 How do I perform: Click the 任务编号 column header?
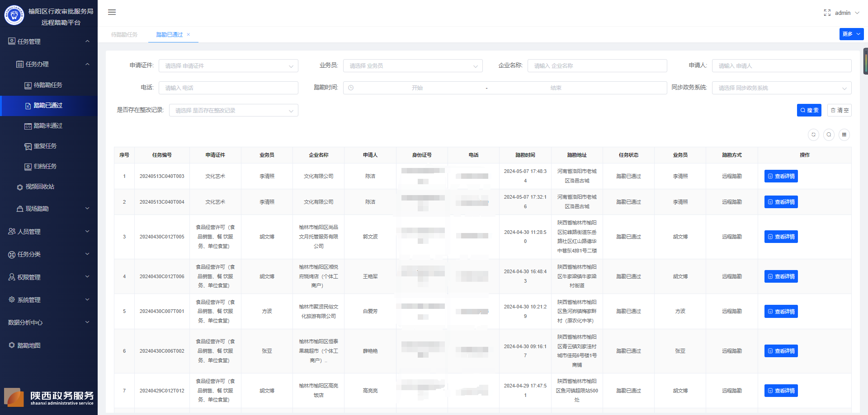(x=162, y=155)
